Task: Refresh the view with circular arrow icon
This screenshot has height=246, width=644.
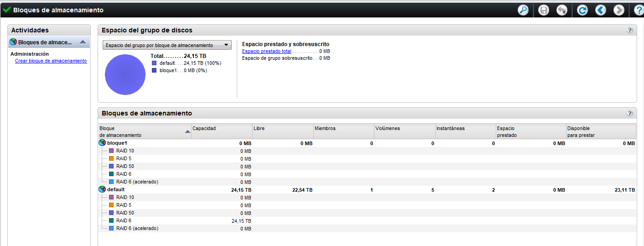Action: pyautogui.click(x=582, y=10)
